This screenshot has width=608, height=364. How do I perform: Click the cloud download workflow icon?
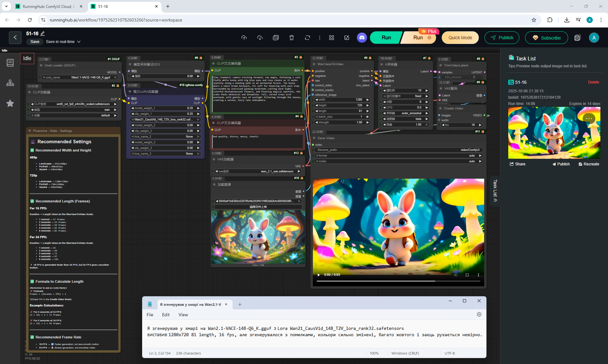260,38
